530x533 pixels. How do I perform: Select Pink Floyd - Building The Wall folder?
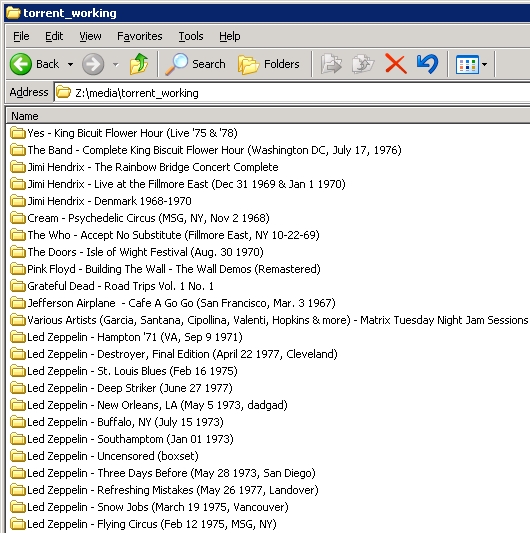165,269
